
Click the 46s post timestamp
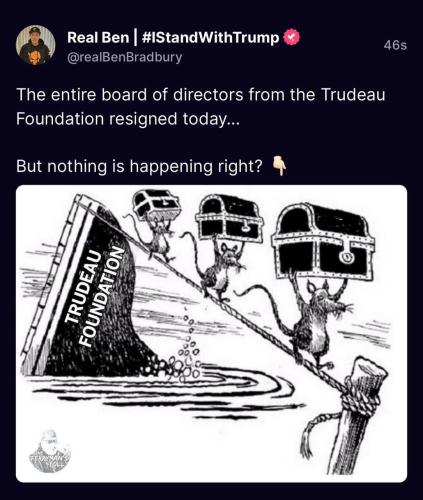[395, 45]
